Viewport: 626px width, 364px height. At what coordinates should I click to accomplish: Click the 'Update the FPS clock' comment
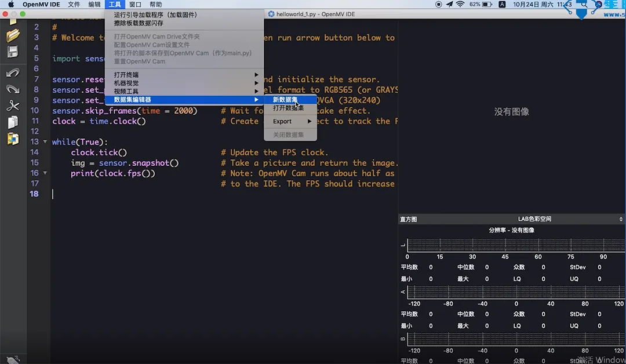pos(275,152)
